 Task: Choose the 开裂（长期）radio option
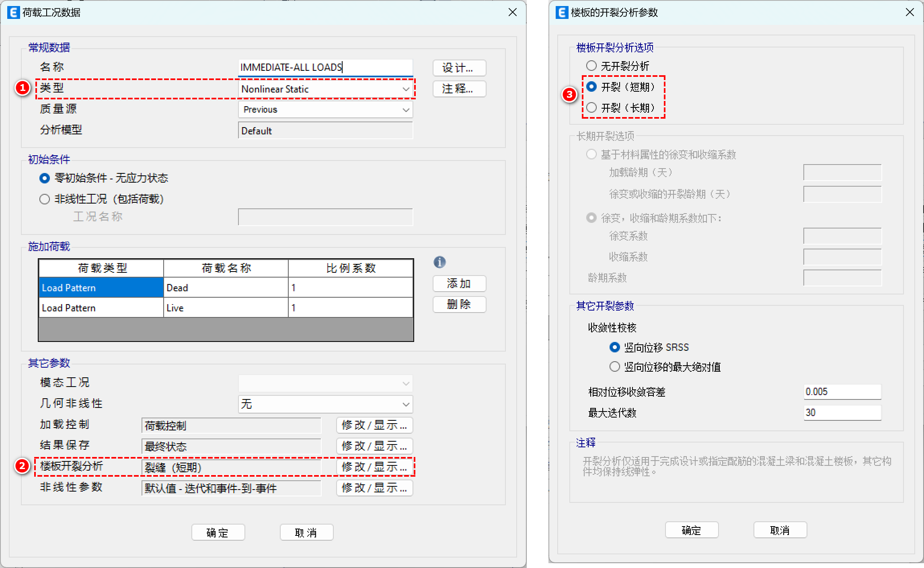(x=591, y=107)
